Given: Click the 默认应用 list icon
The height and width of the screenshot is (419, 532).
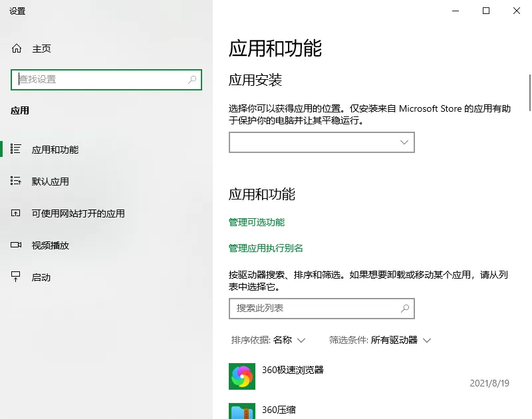Looking at the screenshot, I should 17,181.
